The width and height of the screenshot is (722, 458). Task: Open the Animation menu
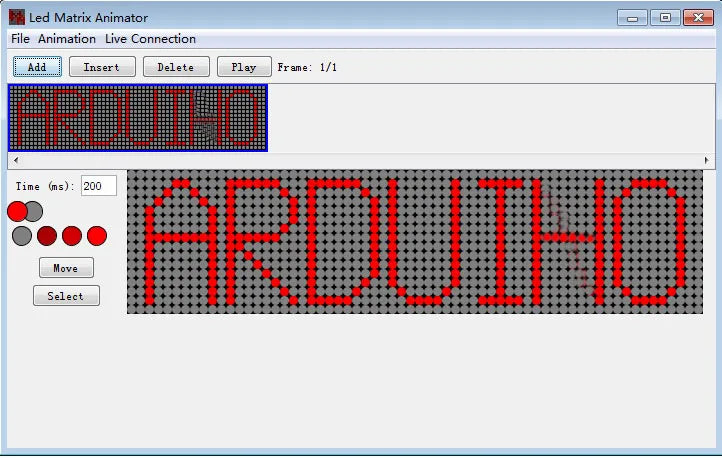(67, 39)
